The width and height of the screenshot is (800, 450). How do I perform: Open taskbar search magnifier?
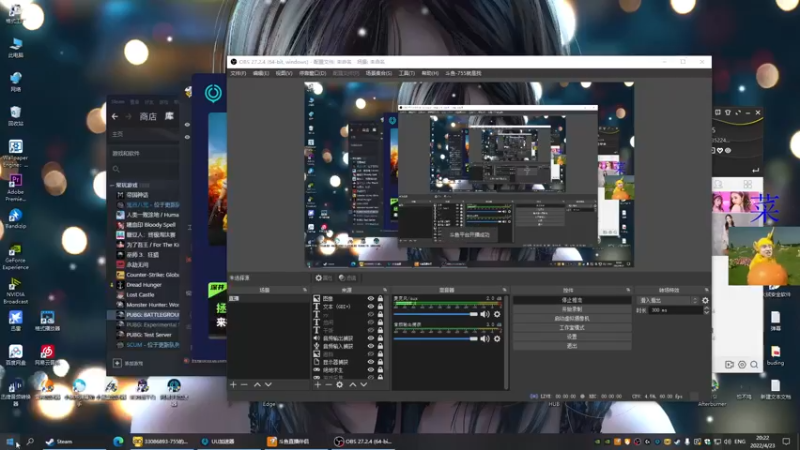30,441
